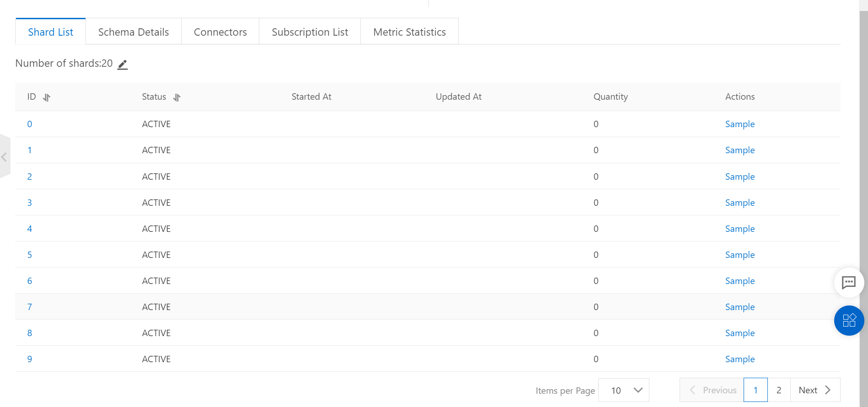The height and width of the screenshot is (407, 868).
Task: Click Sample for shard 4
Action: 739,229
